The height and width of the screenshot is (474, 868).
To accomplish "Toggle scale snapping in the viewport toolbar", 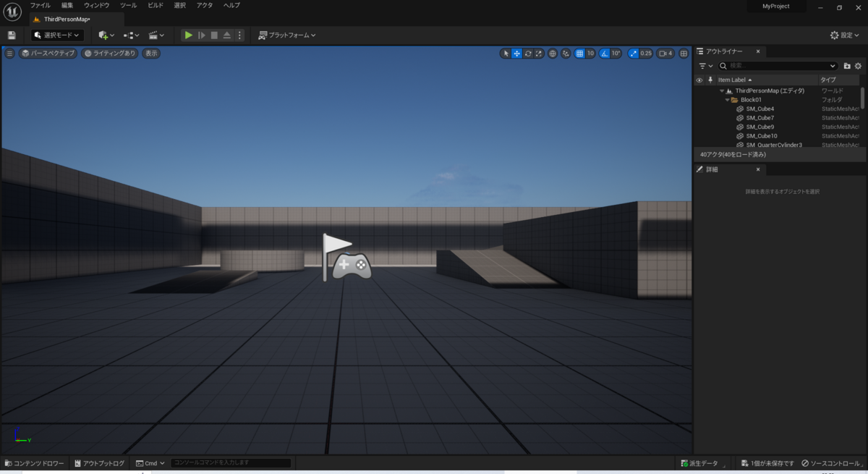I will tap(632, 53).
